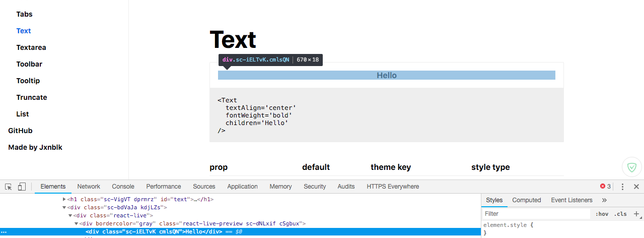This screenshot has height=238, width=644.
Task: Open Truncate docs in sidebar
Action: coord(32,97)
